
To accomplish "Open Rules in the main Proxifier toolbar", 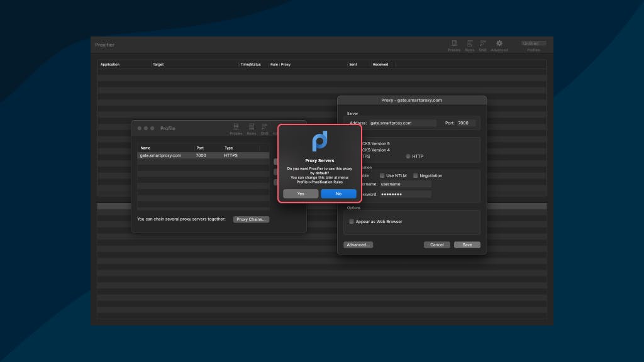I will (x=469, y=45).
